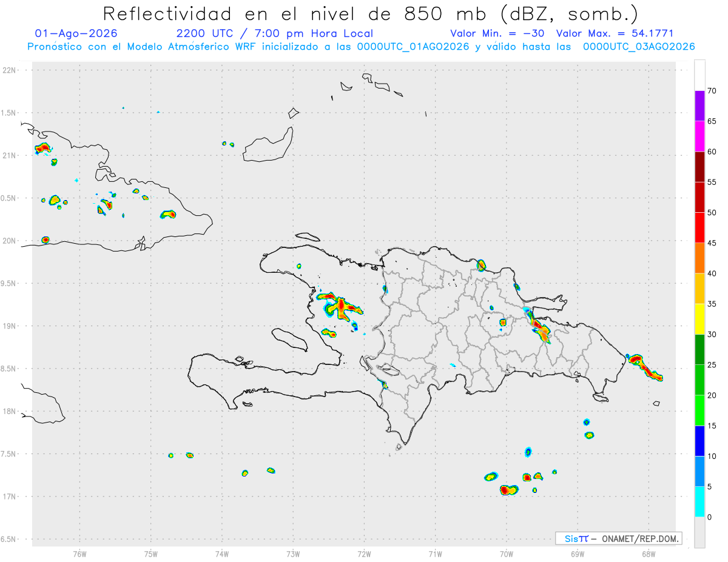Click the 'SisTT - ONAMET/REP.DOM.' logo box

coord(619,538)
